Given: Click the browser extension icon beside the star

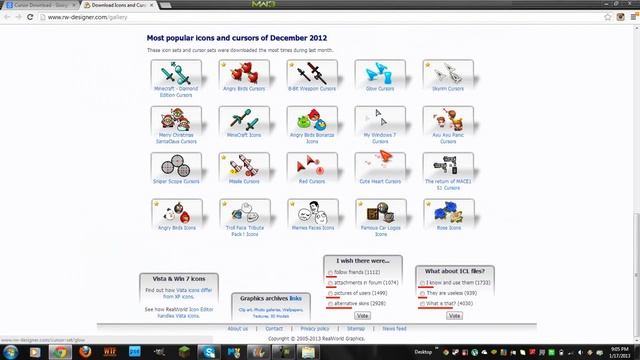Looking at the screenshot, I should click(620, 17).
